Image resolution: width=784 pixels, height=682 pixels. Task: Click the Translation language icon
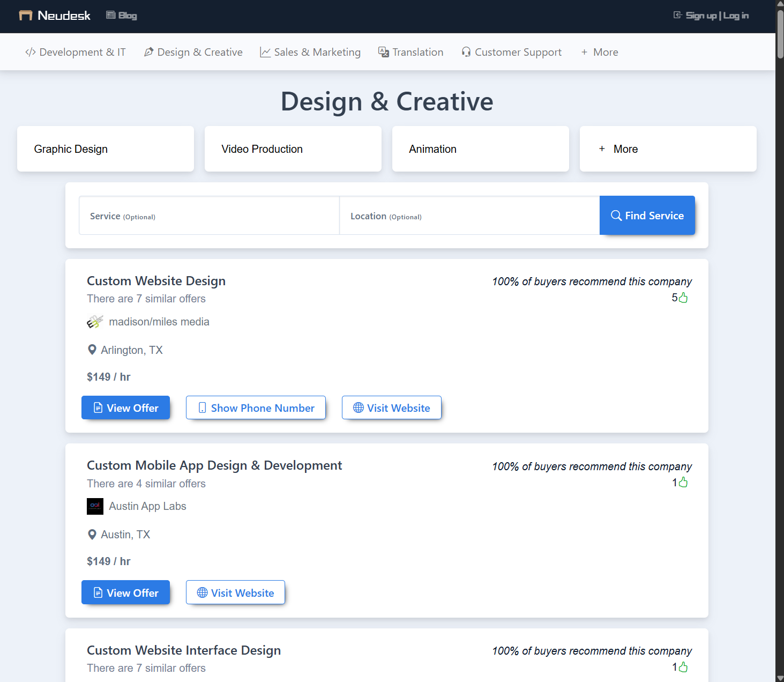(383, 51)
